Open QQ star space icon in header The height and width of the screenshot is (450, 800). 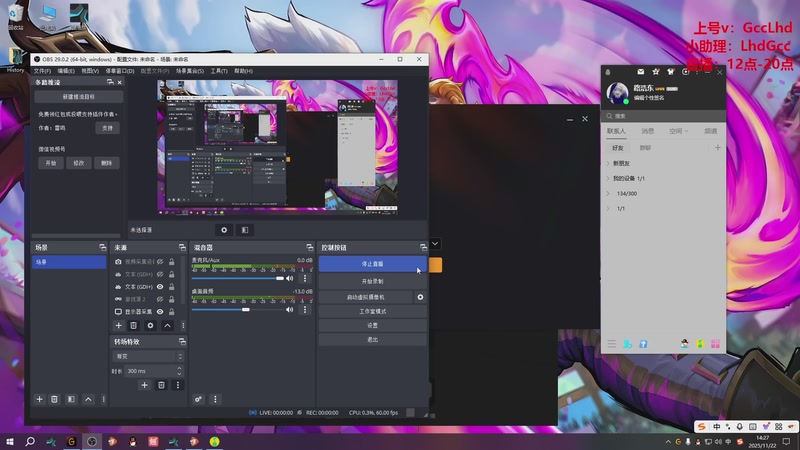656,72
